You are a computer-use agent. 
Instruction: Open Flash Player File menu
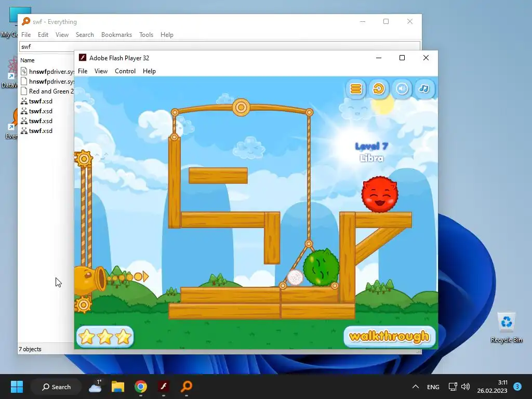click(83, 71)
